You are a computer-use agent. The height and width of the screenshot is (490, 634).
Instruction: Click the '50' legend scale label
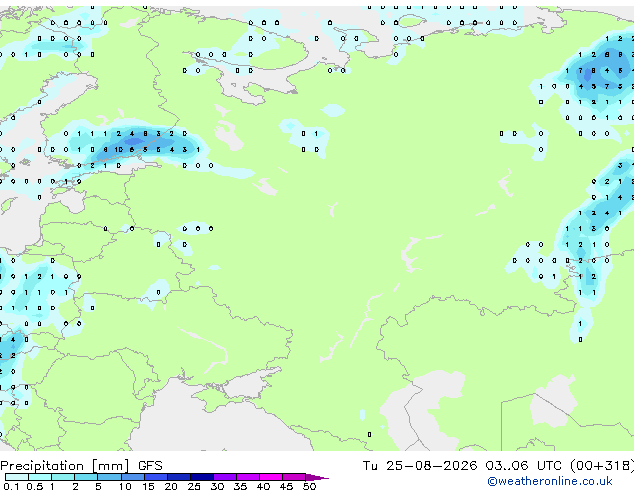(309, 486)
